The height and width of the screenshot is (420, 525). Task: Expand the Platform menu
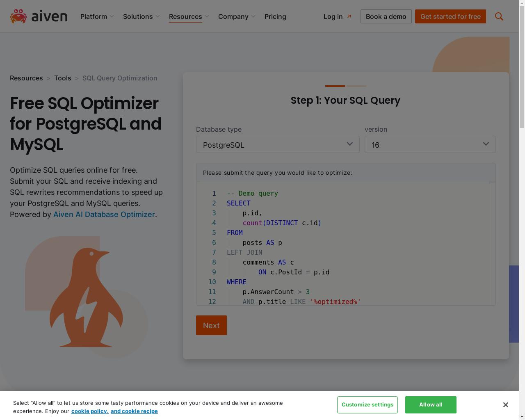point(97,16)
